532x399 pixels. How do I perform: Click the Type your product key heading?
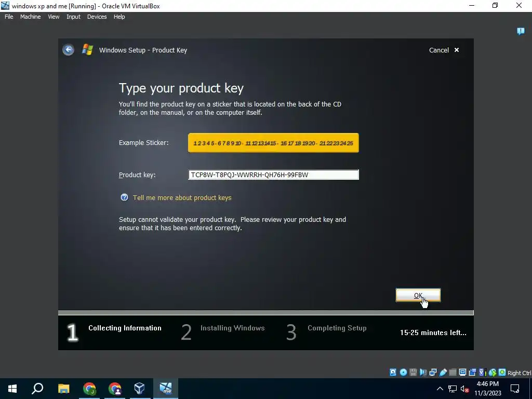[181, 88]
